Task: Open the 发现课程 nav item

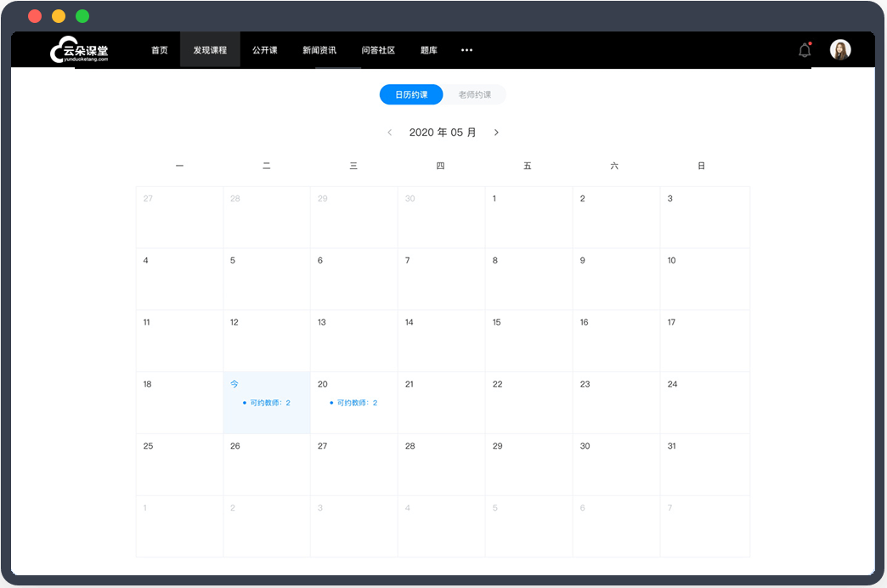Action: point(210,50)
